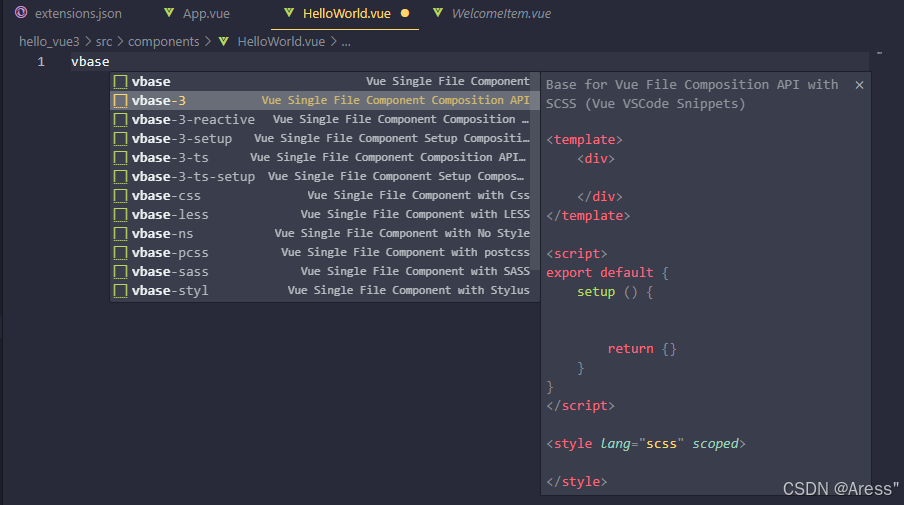
Task: Open the App.vue tab
Action: (197, 13)
